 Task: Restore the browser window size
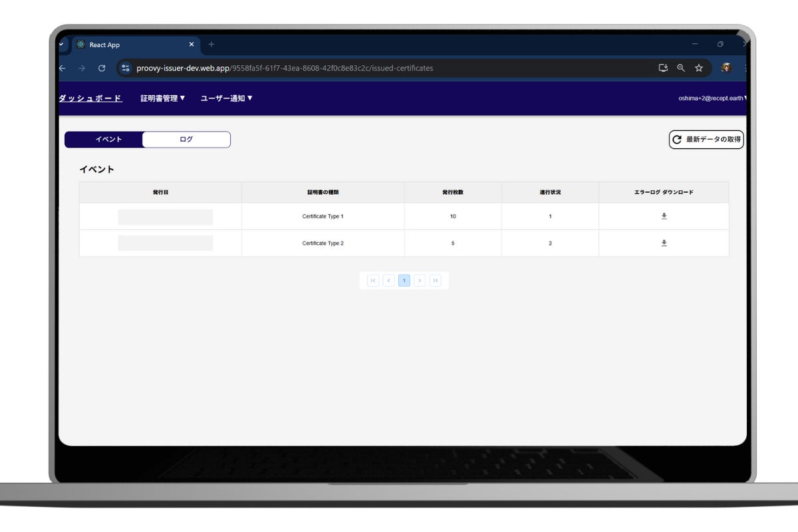click(x=720, y=45)
